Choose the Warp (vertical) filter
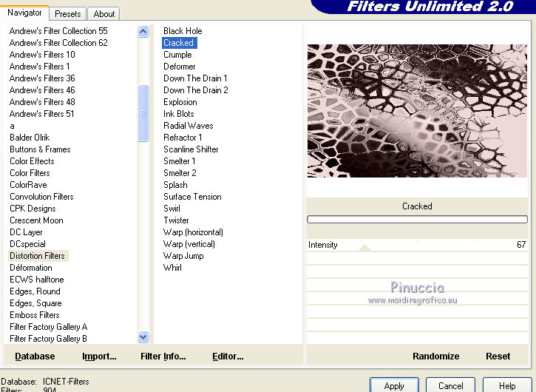Screen dimensions: 536x392 click(x=189, y=244)
